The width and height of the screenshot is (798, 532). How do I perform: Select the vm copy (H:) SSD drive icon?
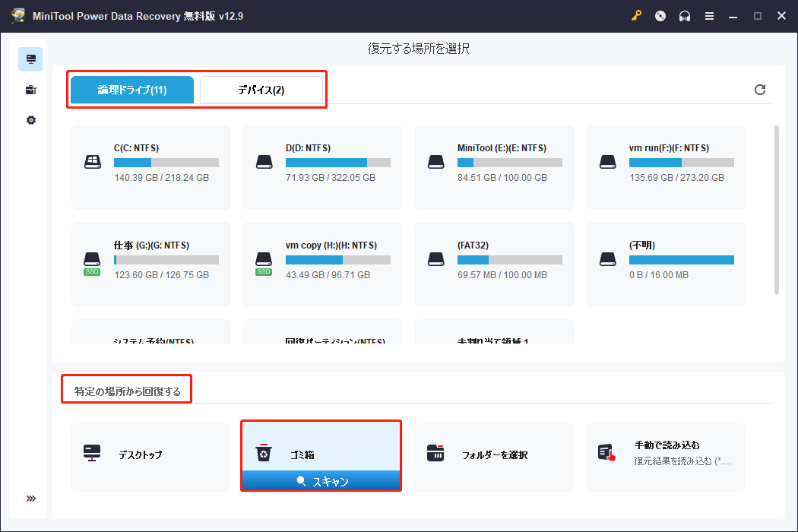pyautogui.click(x=264, y=263)
